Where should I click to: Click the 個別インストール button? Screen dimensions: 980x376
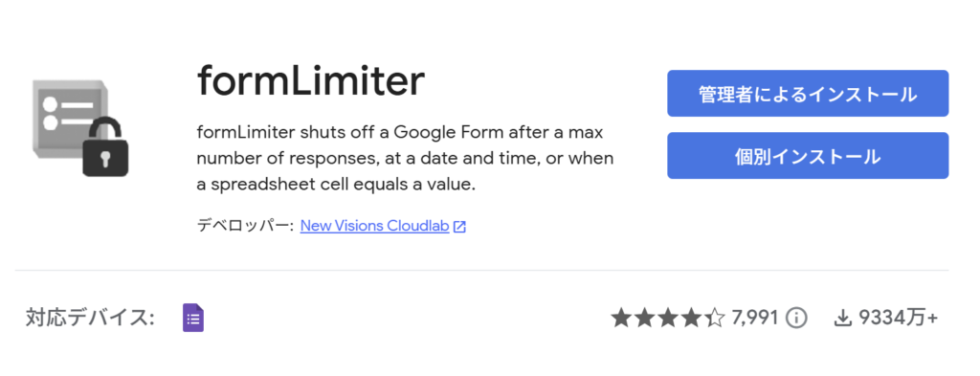[x=808, y=156]
